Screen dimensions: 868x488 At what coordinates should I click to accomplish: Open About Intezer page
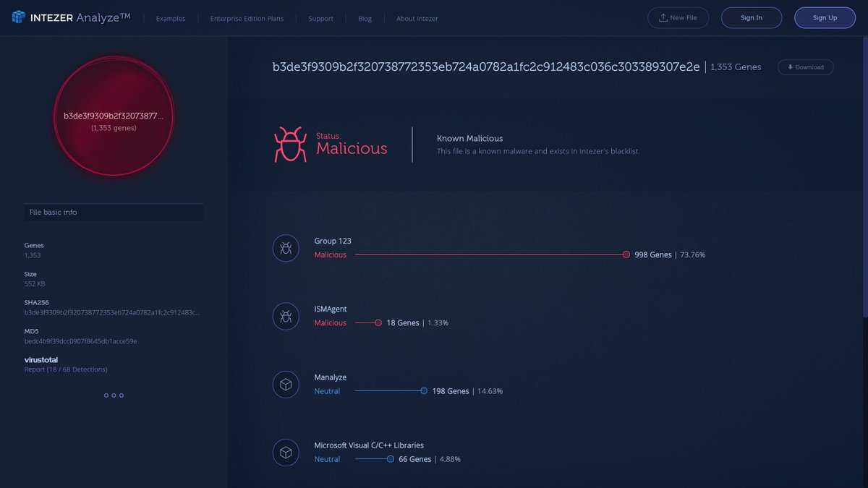[x=417, y=18]
